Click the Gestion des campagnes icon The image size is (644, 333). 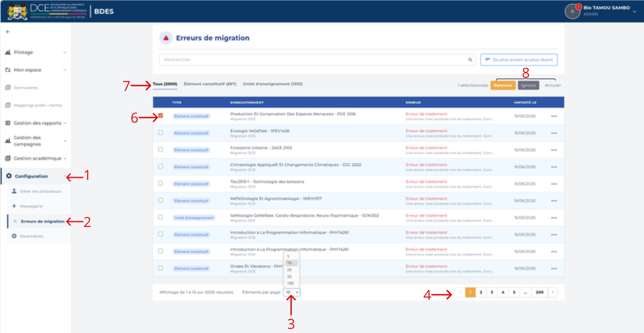[8, 141]
